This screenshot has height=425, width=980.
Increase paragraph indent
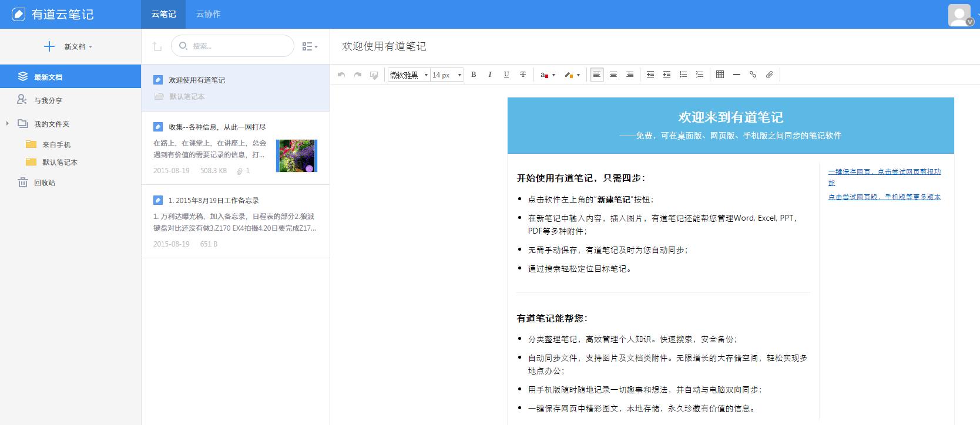650,75
